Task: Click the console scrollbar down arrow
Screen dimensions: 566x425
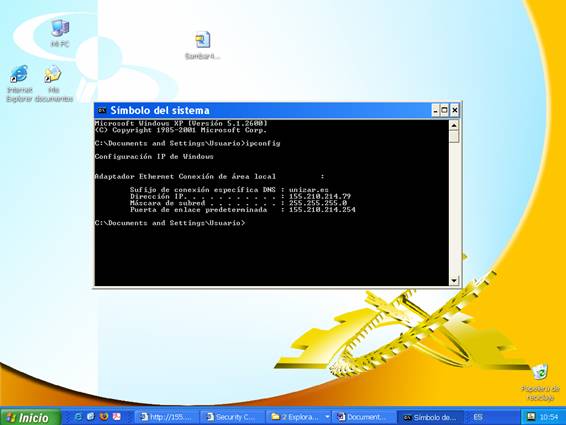Action: click(x=454, y=280)
